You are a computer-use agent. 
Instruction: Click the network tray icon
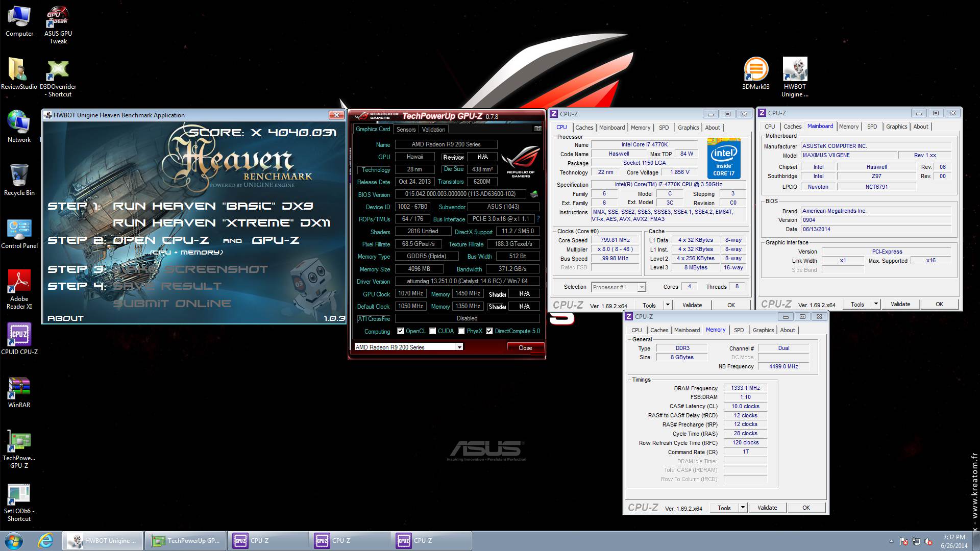coord(916,541)
